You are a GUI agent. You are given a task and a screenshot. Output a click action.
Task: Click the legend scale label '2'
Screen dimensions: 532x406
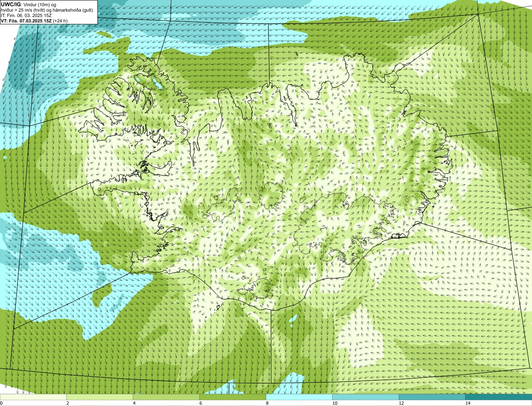(x=67, y=403)
